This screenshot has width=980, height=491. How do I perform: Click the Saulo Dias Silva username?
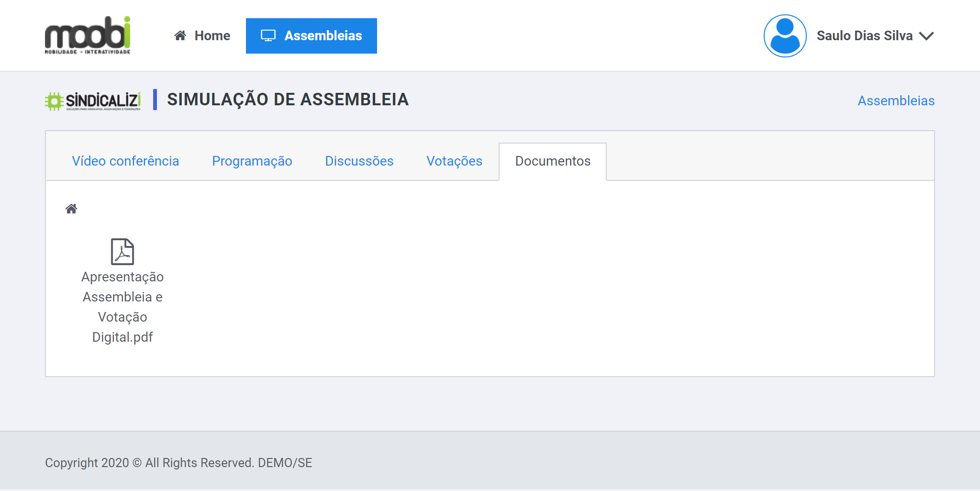click(864, 36)
